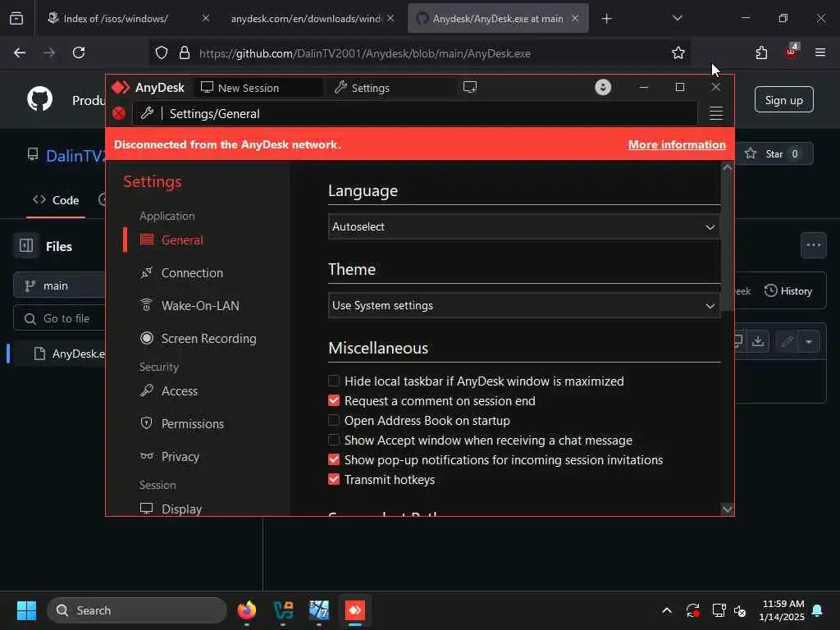The image size is (840, 630).
Task: Click the AnyDesk profile arrow icon
Action: pos(603,87)
